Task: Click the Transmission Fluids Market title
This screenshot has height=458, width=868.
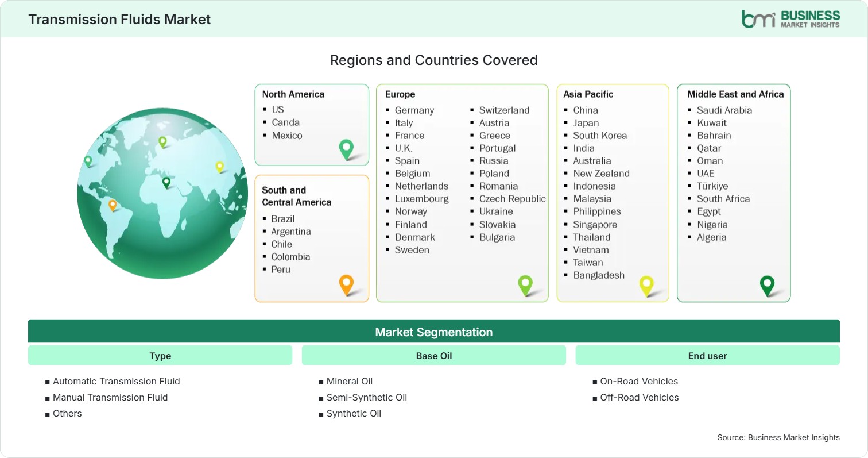Action: coord(119,19)
